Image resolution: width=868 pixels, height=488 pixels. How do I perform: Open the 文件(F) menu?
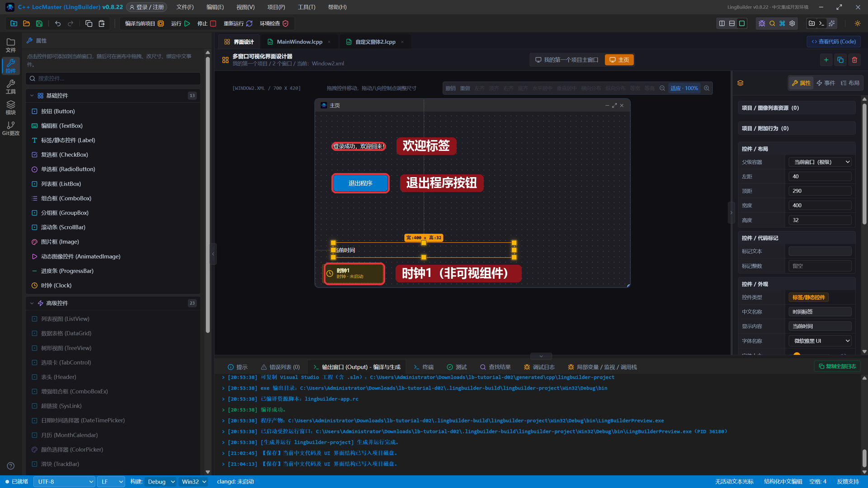185,7
